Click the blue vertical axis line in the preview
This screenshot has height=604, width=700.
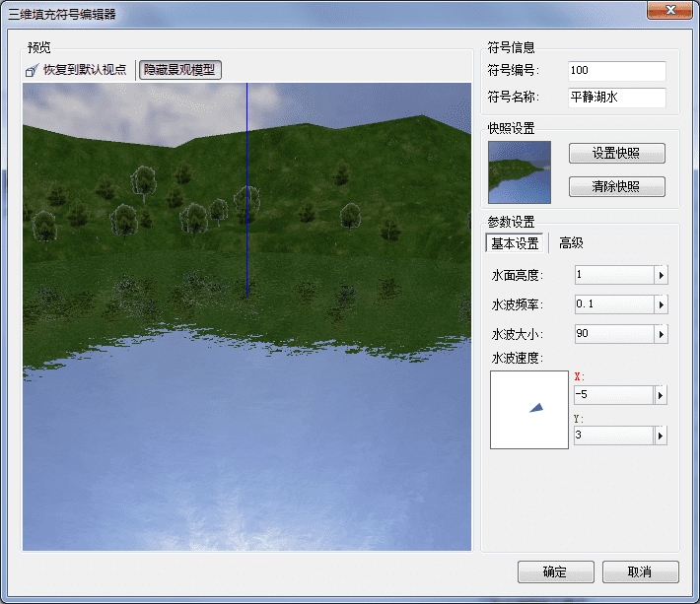point(246,189)
